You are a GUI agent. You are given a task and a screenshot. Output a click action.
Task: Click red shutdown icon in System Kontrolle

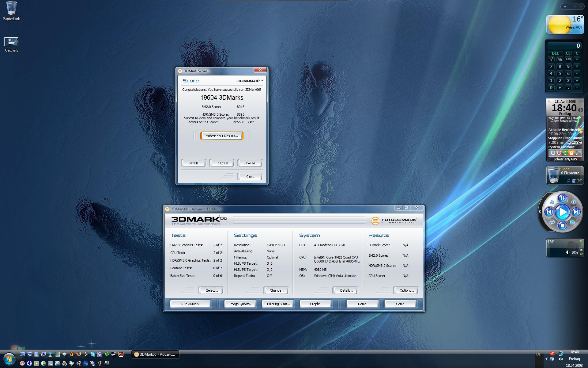559,153
